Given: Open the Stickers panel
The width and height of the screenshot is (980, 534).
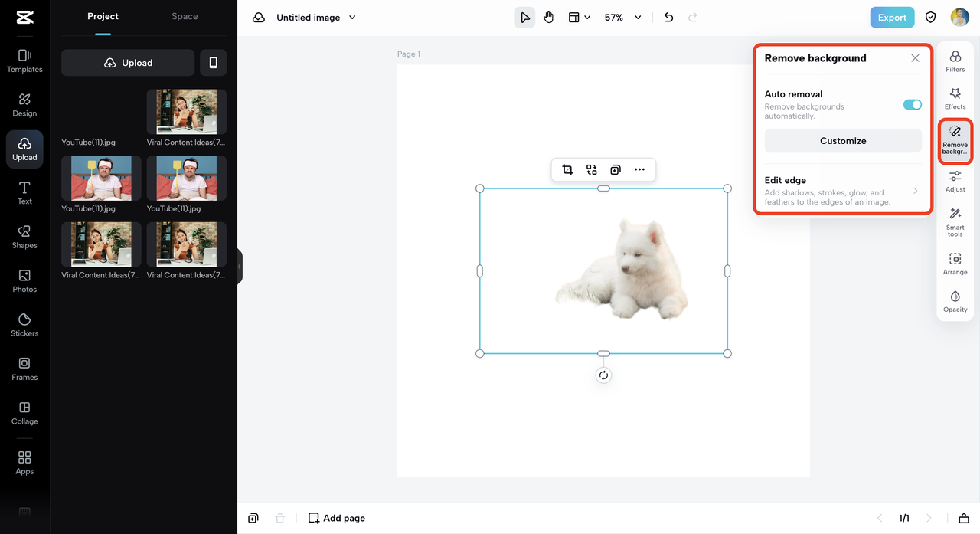Looking at the screenshot, I should (24, 325).
